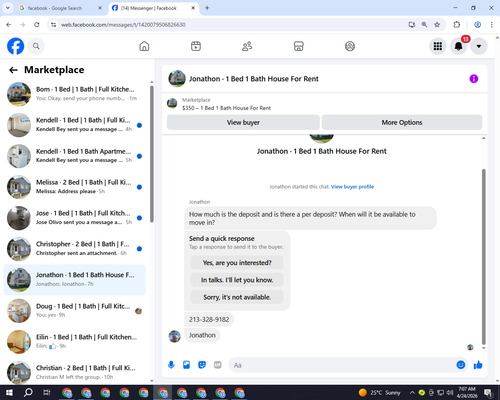Open the Jose 1 Bed 1 Bath conversation
Viewport: 500px width, 400px height.
click(74, 218)
